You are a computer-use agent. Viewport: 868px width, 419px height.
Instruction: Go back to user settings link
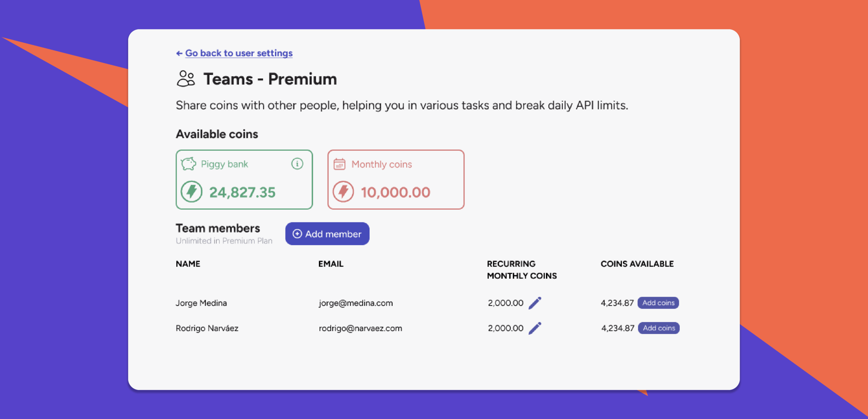tap(239, 53)
